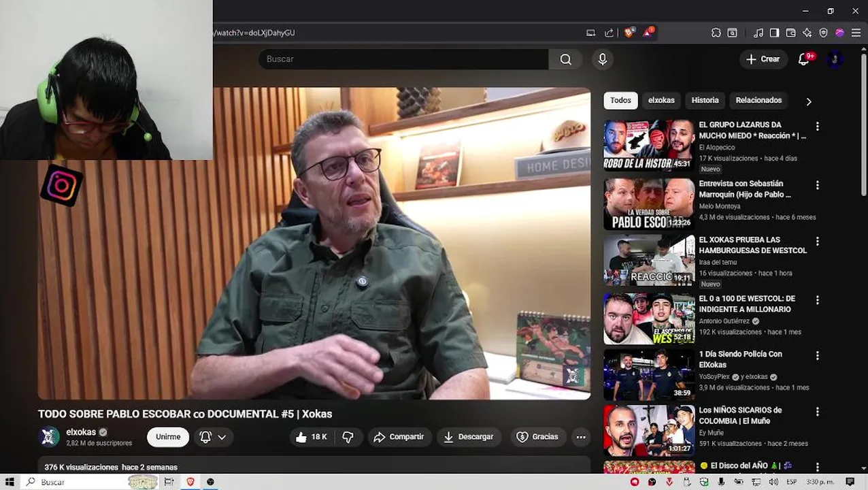The width and height of the screenshot is (868, 490).
Task: Click the 'Compartir' share button
Action: pos(399,437)
